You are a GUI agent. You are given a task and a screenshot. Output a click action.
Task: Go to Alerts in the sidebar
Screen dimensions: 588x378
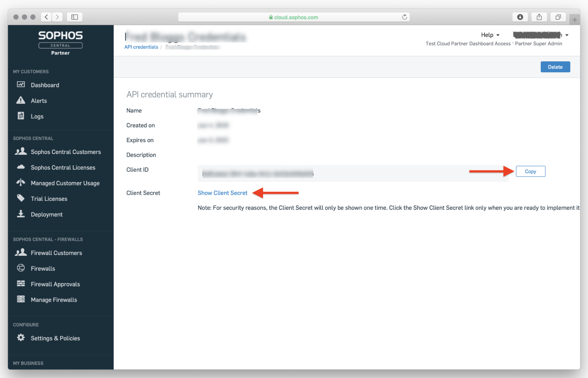point(39,101)
